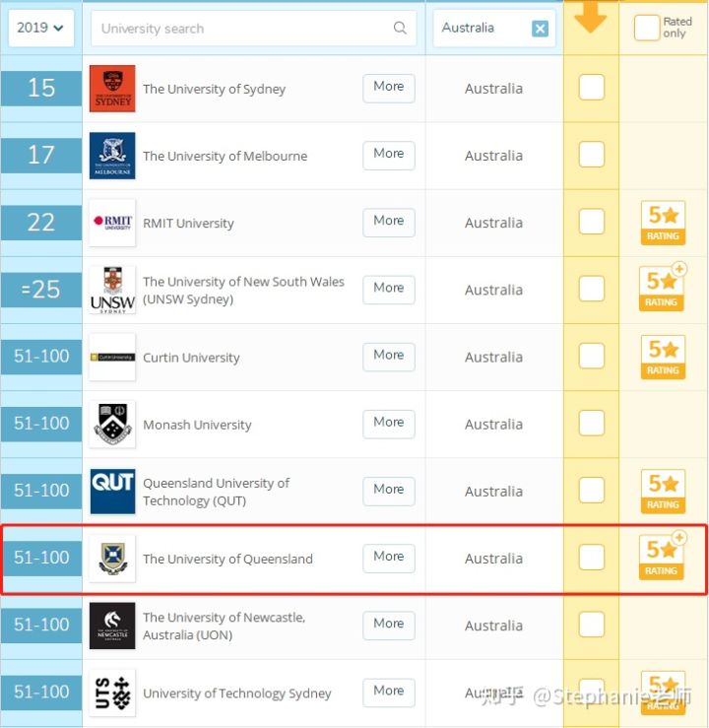Open the RMIT University name link
Viewport: 709px width, 728px height.
point(188,224)
